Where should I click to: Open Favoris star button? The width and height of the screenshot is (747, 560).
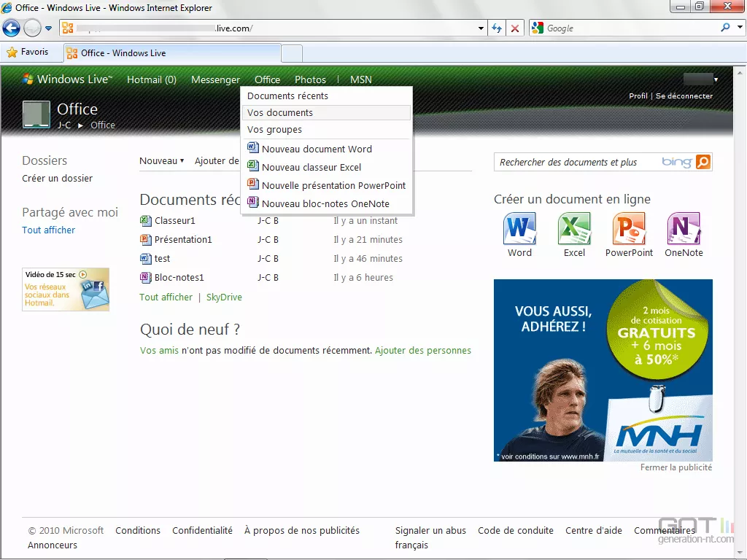28,52
